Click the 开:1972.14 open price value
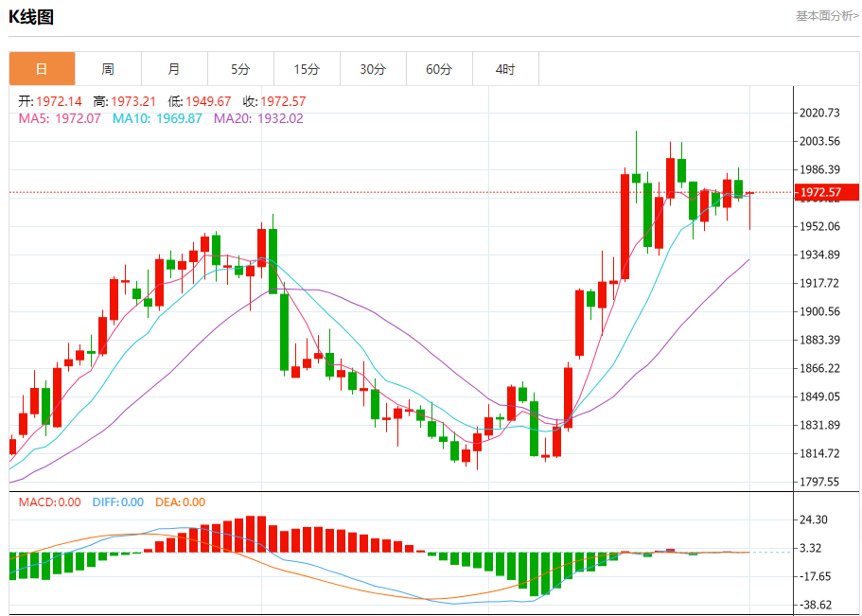 [50, 102]
